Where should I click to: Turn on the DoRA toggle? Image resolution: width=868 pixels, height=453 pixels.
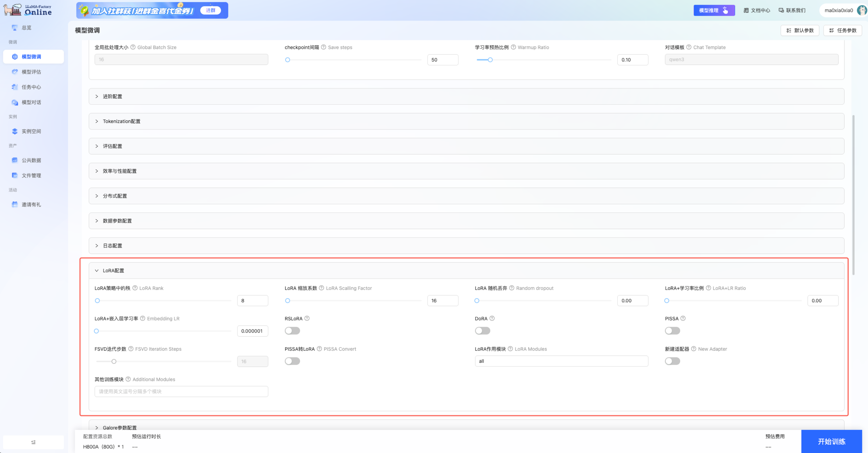point(482,331)
